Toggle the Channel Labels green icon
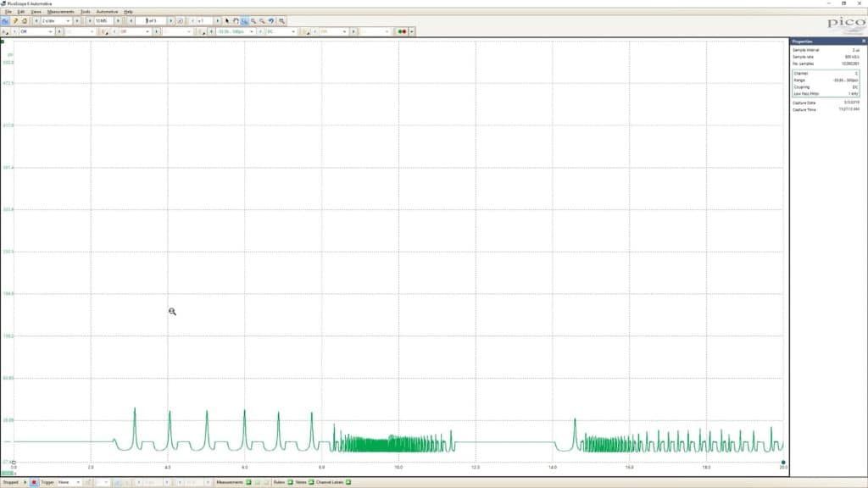This screenshot has height=488, width=868. 348,482
